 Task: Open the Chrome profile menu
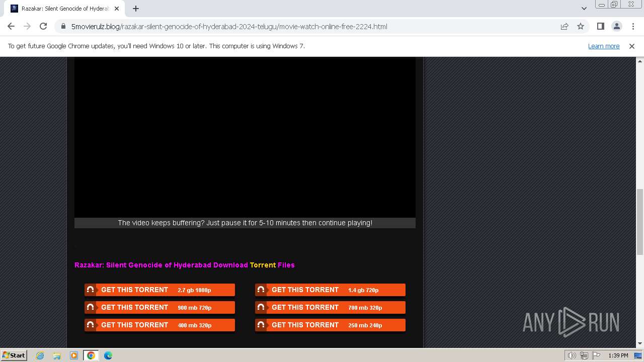coord(616,26)
